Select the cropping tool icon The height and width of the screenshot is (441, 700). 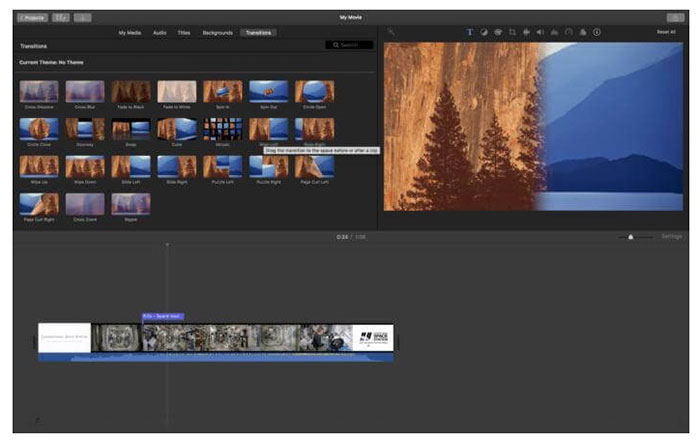[x=512, y=32]
